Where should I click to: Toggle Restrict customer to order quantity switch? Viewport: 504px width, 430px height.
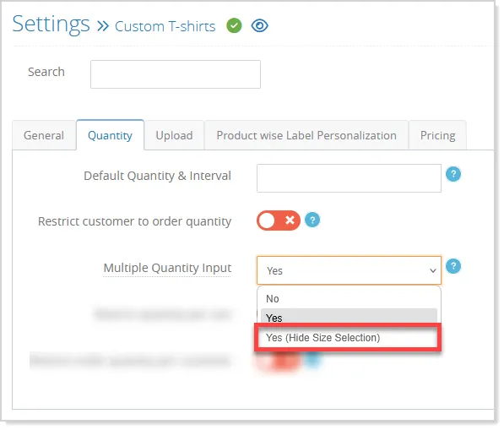pyautogui.click(x=279, y=220)
